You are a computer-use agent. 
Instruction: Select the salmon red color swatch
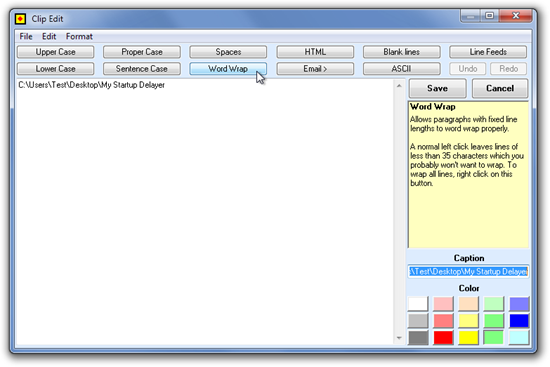(x=443, y=321)
